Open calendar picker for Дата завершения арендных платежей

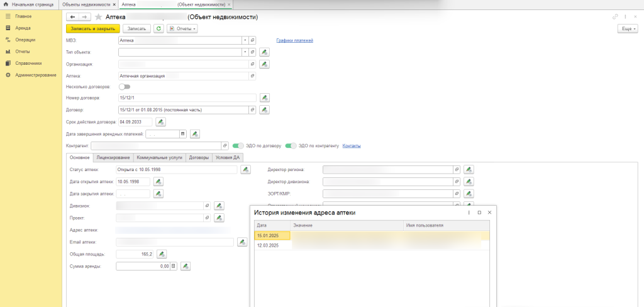click(183, 133)
